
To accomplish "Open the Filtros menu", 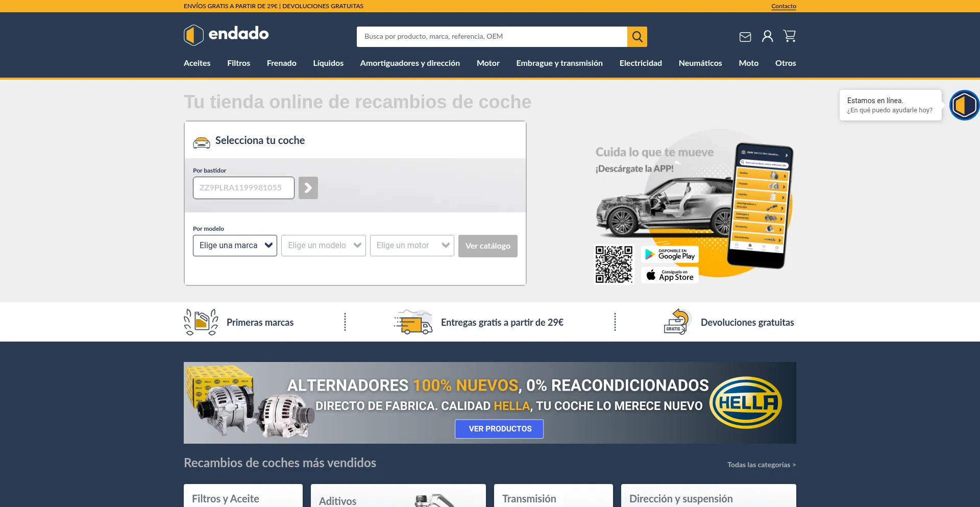I will click(238, 63).
